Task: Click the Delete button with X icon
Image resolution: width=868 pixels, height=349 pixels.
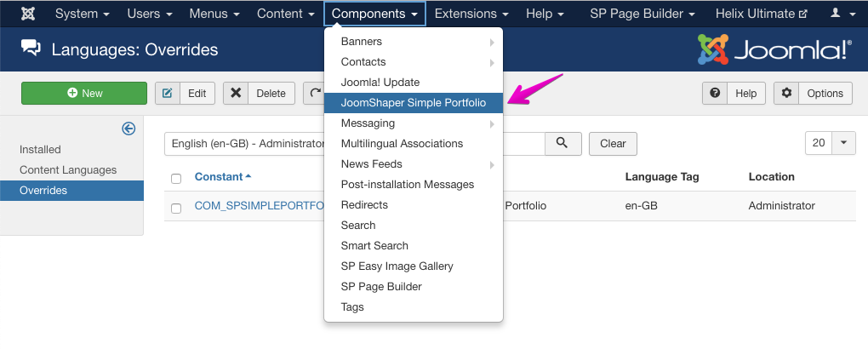Action: [259, 94]
